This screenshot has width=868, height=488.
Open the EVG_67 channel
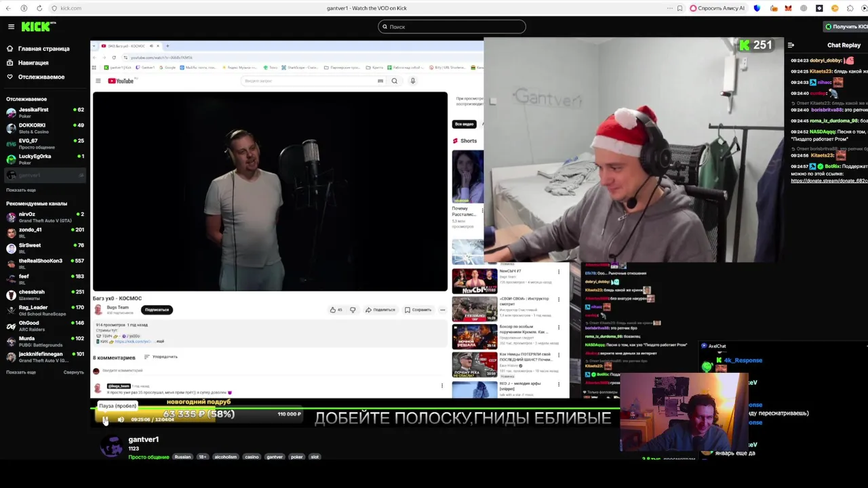tap(45, 143)
